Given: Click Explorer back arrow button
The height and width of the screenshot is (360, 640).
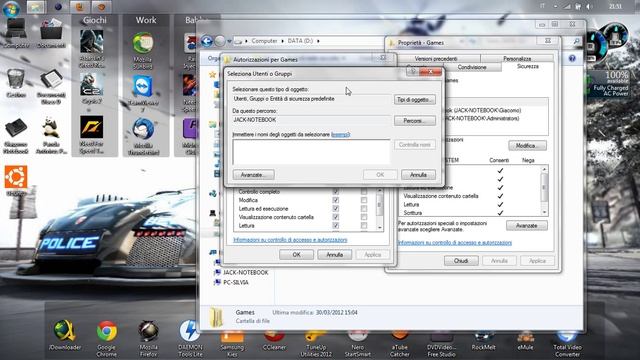Looking at the screenshot, I should [x=207, y=41].
